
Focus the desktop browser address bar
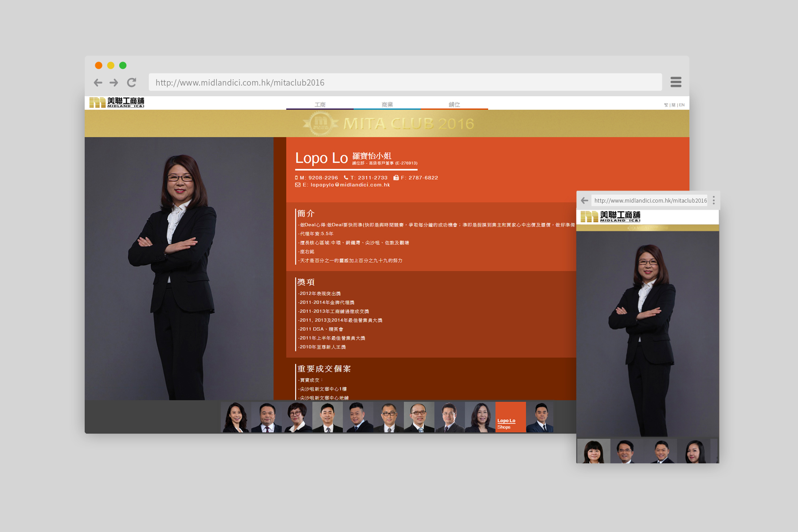(405, 82)
